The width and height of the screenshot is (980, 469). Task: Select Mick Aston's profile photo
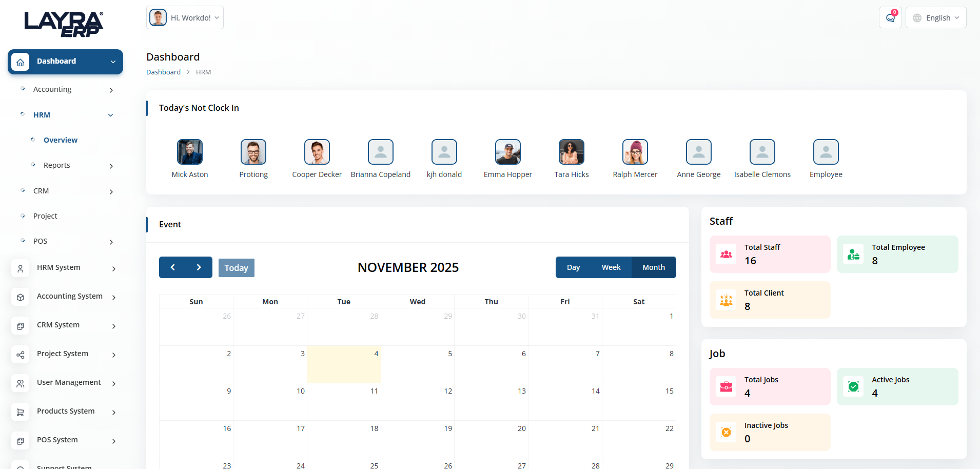pos(190,152)
